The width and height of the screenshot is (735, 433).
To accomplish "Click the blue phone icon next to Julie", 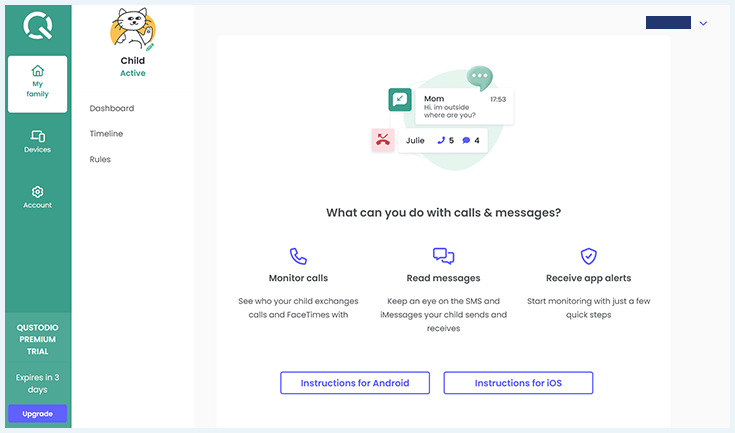I will (441, 140).
